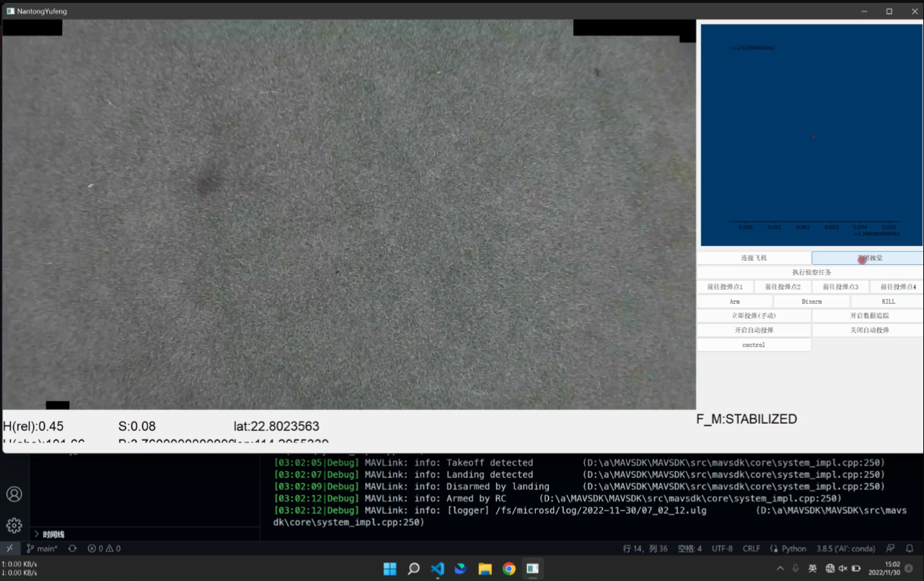Click the red point in the blue plot
924x581 pixels.
tap(814, 136)
